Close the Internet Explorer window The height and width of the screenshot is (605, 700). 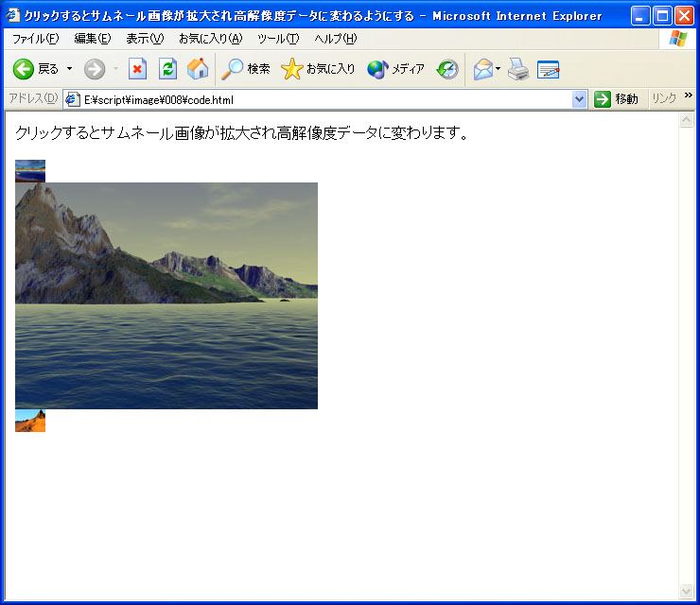684,16
